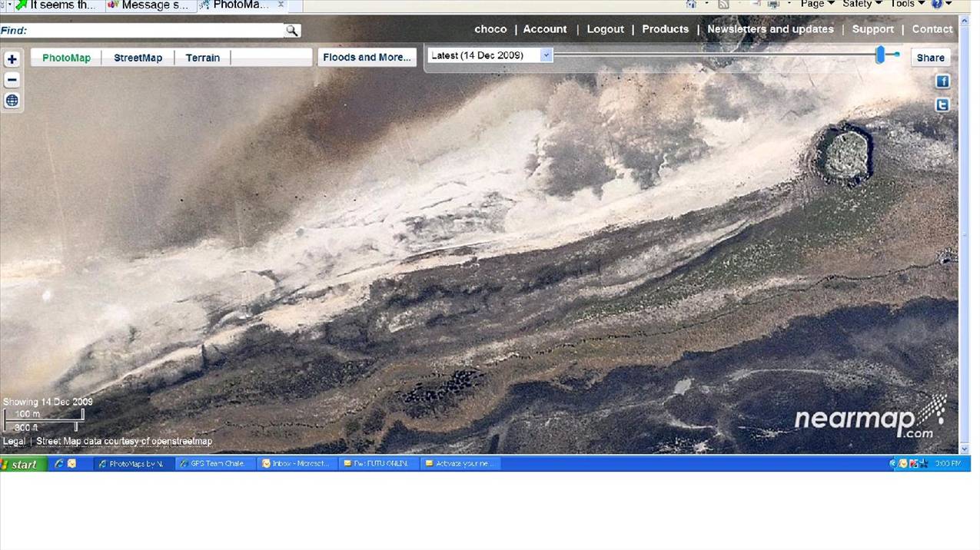Click the Logout link
Image resolution: width=980 pixels, height=550 pixels.
coord(605,29)
